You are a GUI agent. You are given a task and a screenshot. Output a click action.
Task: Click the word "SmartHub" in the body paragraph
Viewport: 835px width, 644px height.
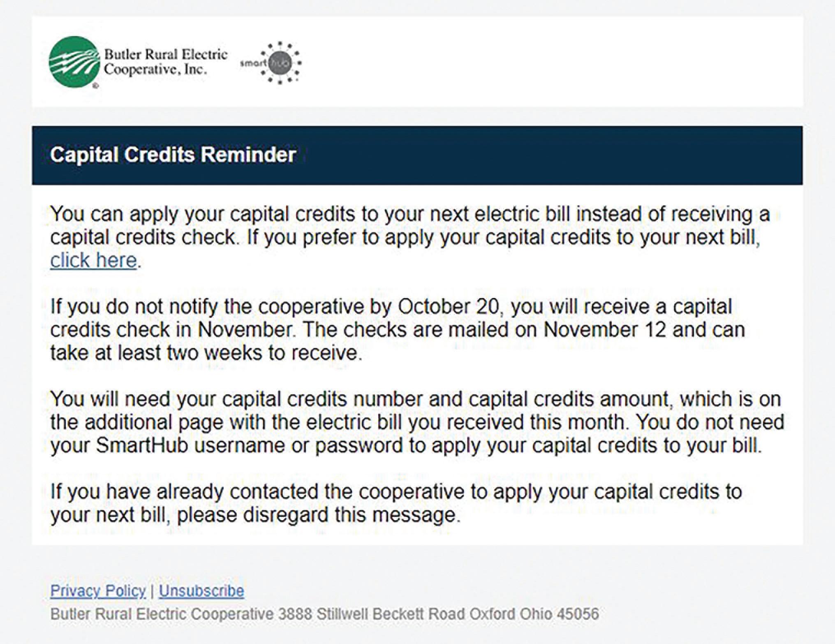142,446
